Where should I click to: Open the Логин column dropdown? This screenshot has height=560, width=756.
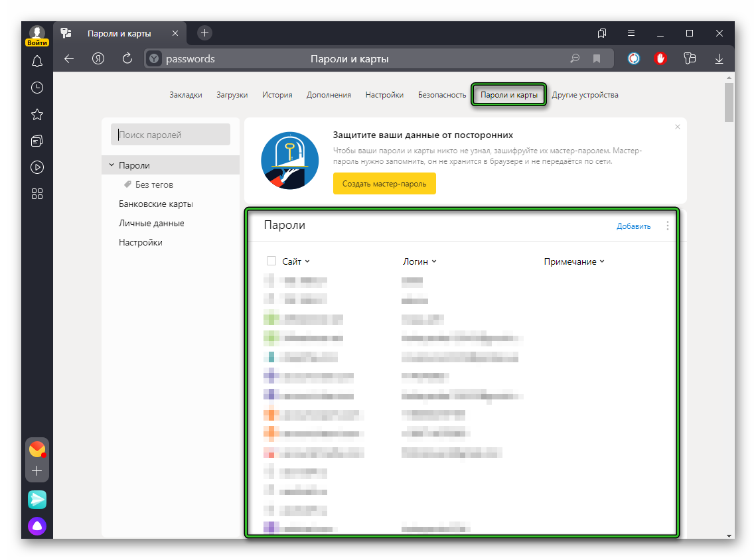click(x=419, y=261)
